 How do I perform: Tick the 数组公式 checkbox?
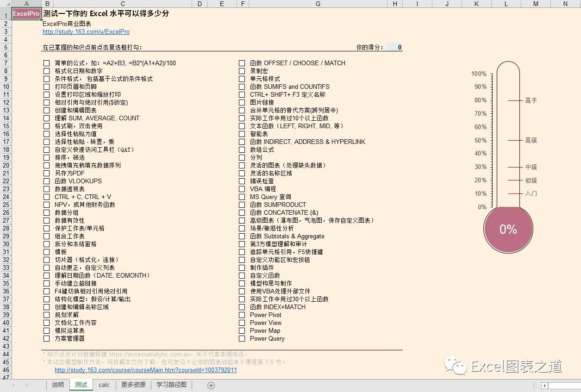click(242, 149)
